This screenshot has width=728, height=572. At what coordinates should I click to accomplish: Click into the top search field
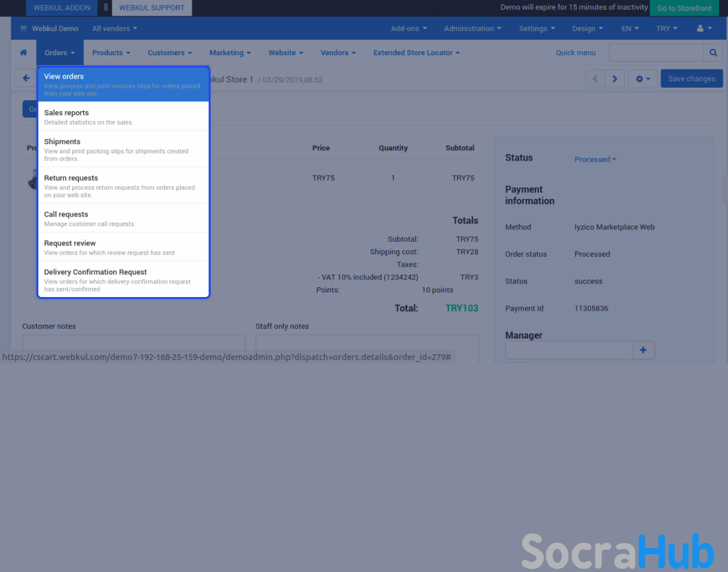click(656, 53)
